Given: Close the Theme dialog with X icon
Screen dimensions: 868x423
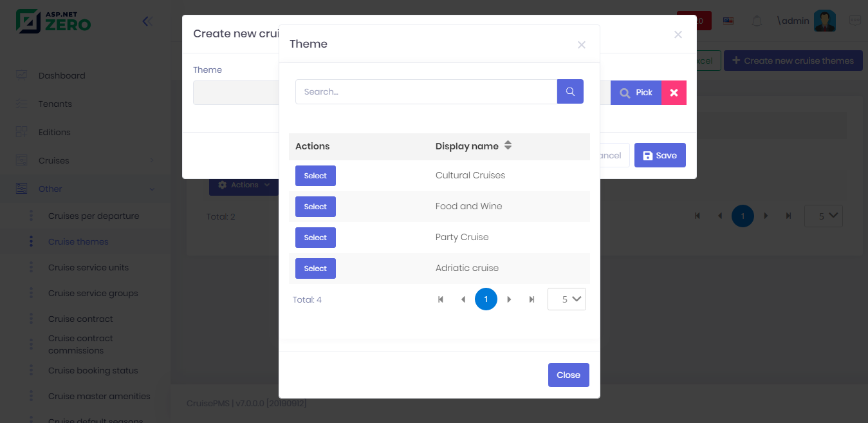Looking at the screenshot, I should (582, 44).
